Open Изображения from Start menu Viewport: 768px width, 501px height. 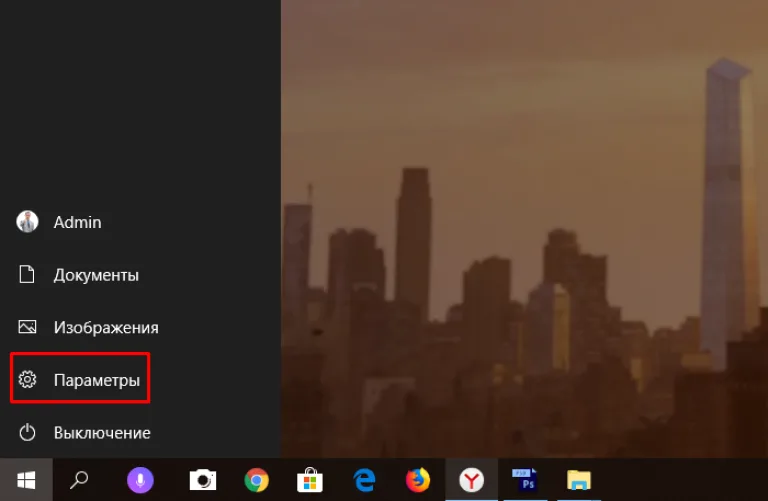140,327
